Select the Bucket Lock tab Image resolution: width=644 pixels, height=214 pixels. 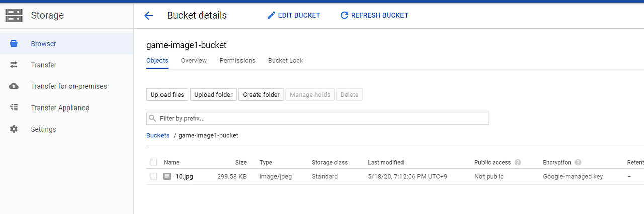285,60
